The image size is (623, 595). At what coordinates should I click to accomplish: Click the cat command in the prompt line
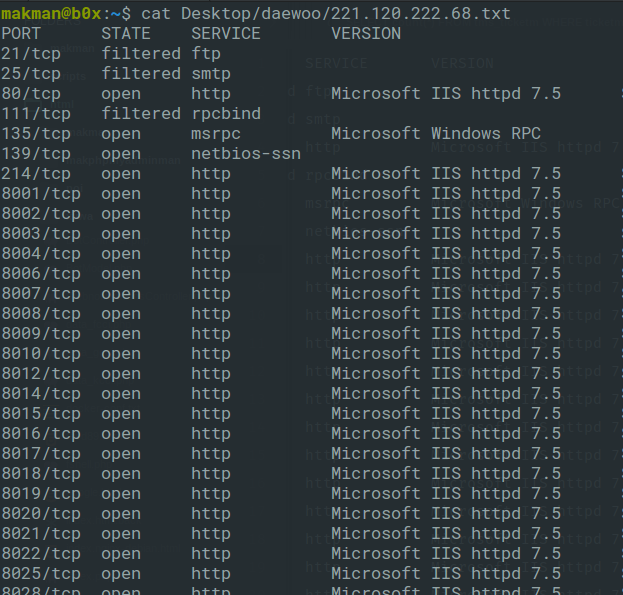coord(156,13)
